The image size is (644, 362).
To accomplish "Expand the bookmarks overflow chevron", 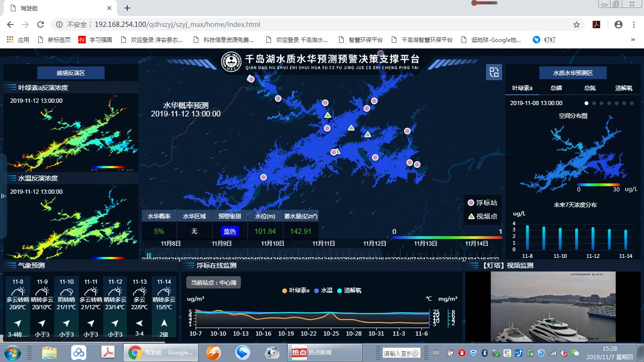I will point(633,40).
